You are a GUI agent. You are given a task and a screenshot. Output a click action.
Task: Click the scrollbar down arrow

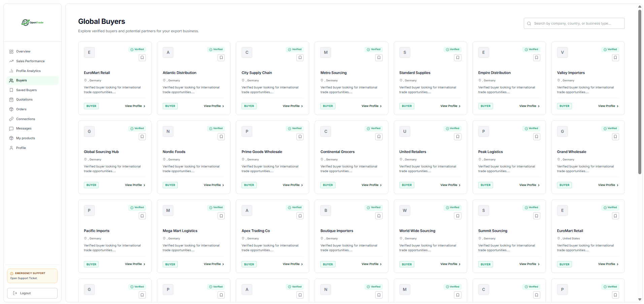pyautogui.click(x=640, y=300)
